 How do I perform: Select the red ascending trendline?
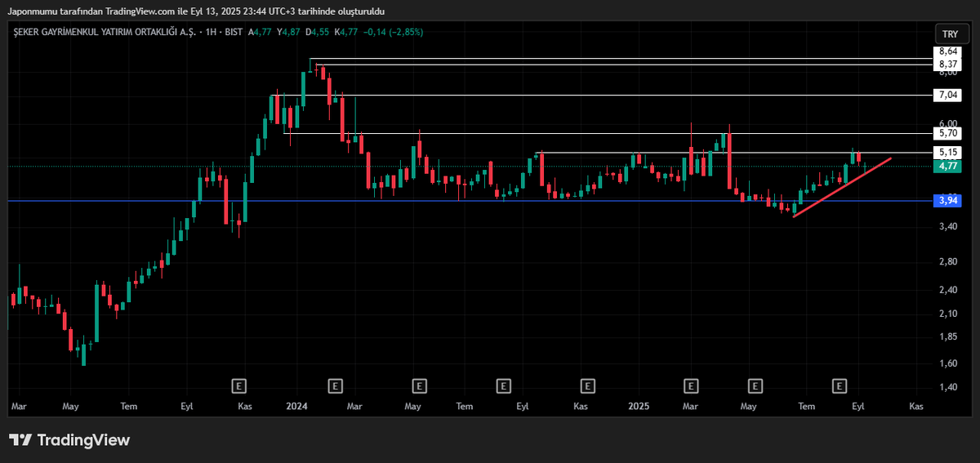coord(841,187)
